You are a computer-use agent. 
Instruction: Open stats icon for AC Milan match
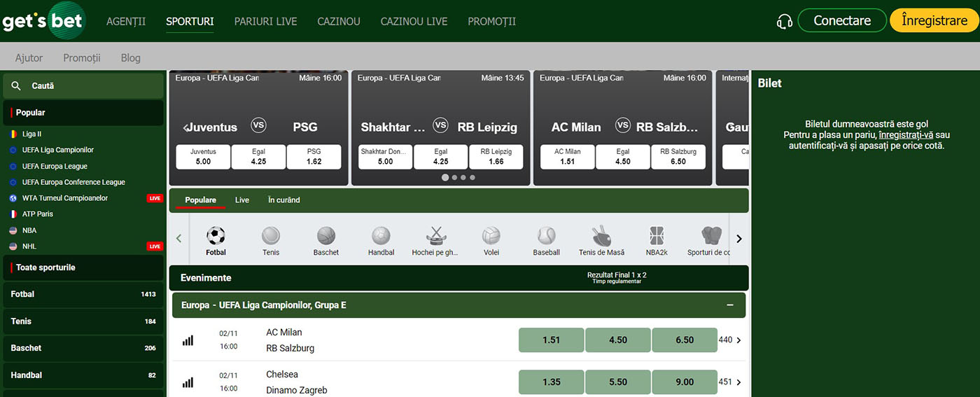click(188, 340)
